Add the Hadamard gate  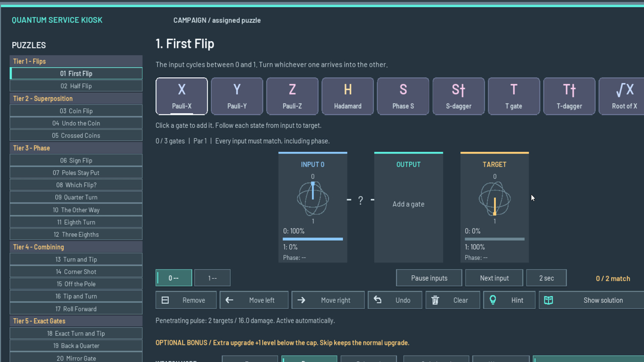(347, 96)
